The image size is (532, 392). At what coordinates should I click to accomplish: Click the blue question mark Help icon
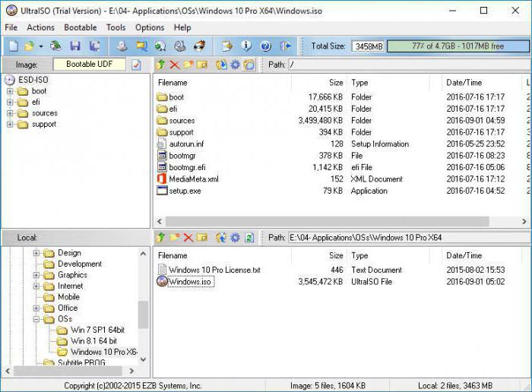[266, 46]
